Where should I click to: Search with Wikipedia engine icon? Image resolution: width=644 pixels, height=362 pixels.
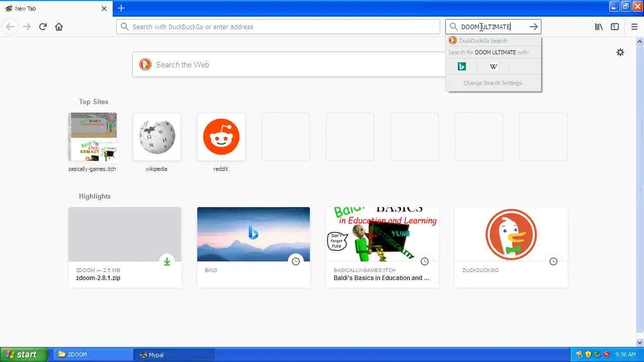[494, 66]
